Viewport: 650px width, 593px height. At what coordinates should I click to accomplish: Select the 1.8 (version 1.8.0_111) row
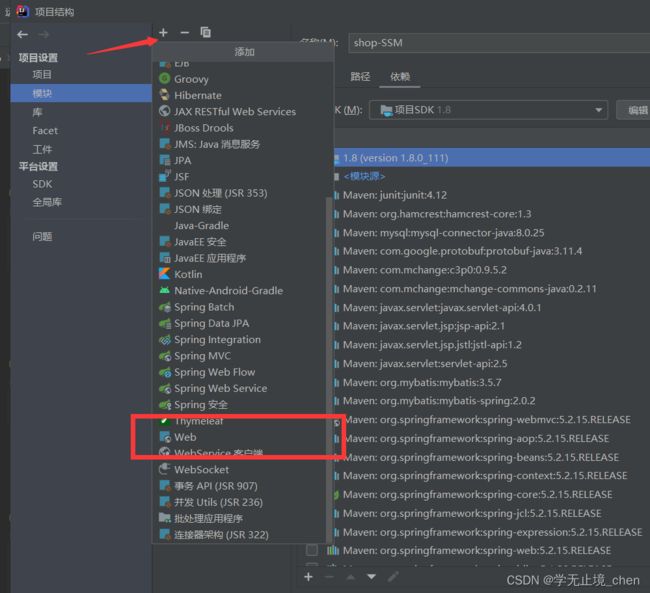[492, 158]
